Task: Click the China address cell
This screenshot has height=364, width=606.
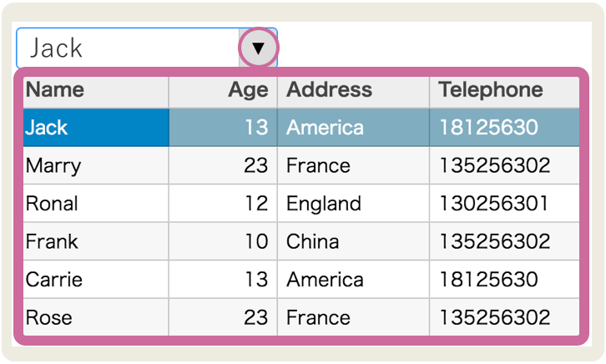Action: point(353,241)
